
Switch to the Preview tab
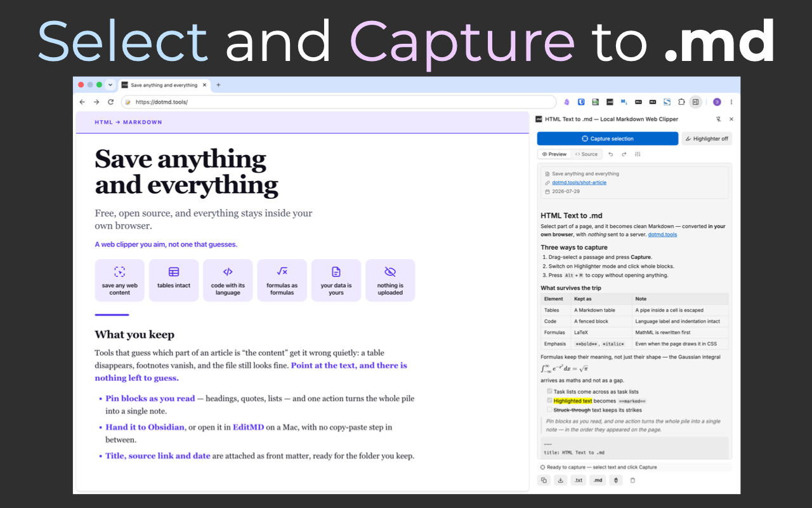[x=554, y=154]
